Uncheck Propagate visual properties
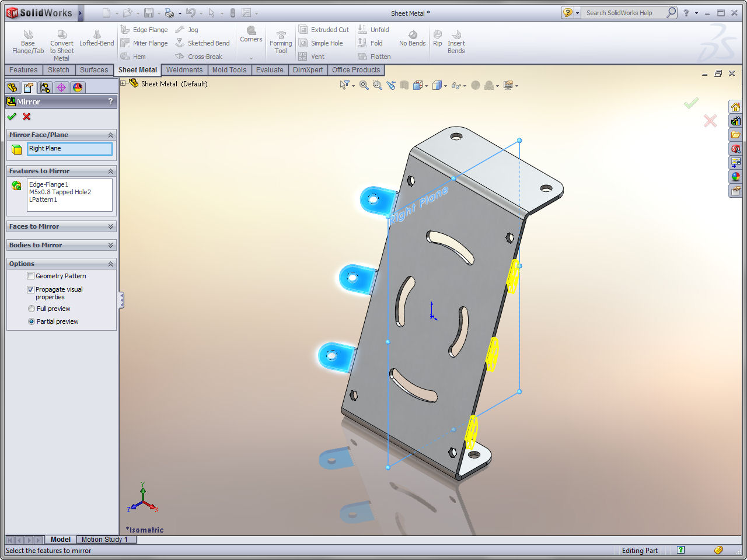 pos(31,289)
